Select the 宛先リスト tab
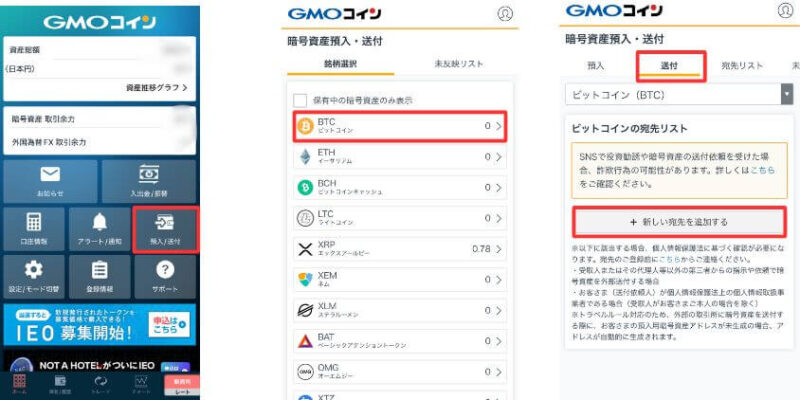The height and width of the screenshot is (400, 800). pos(742,66)
